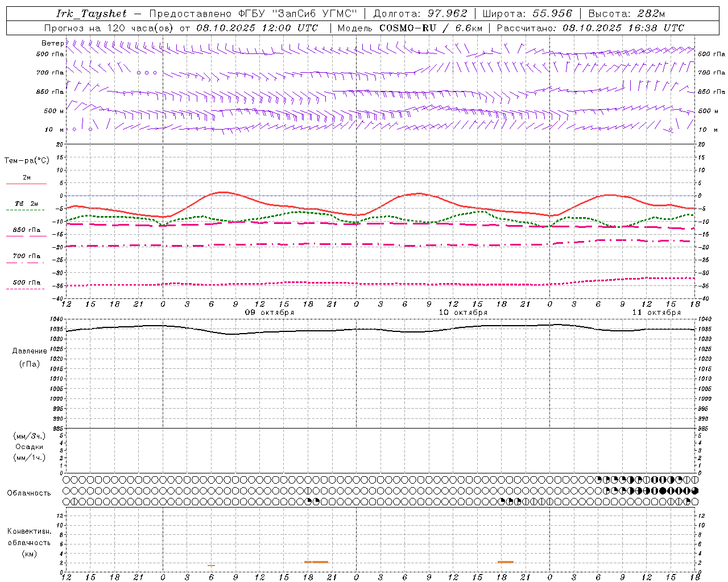Select the forecast start time 08.10.2025 12:00 UTC
Viewport: 728px width, 582px height.
(257, 28)
